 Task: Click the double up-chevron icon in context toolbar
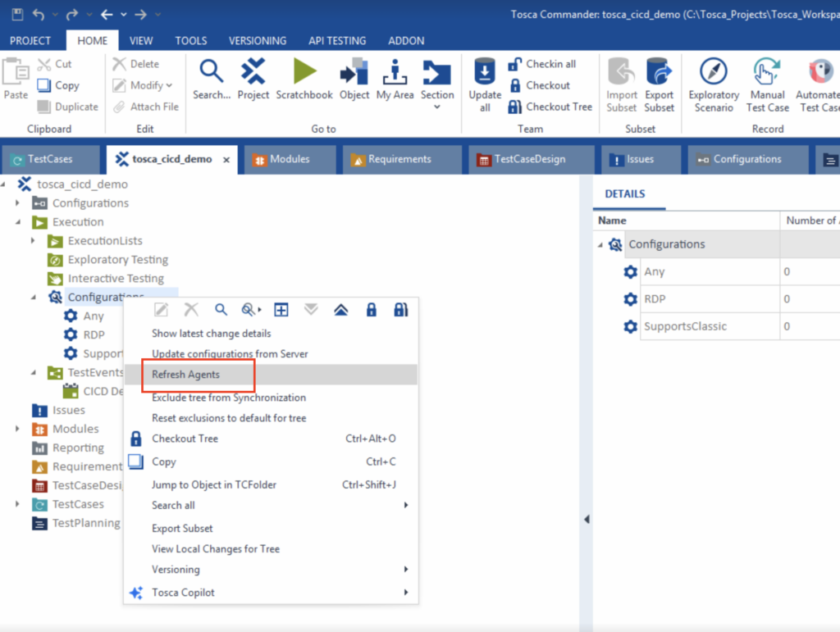pos(340,310)
